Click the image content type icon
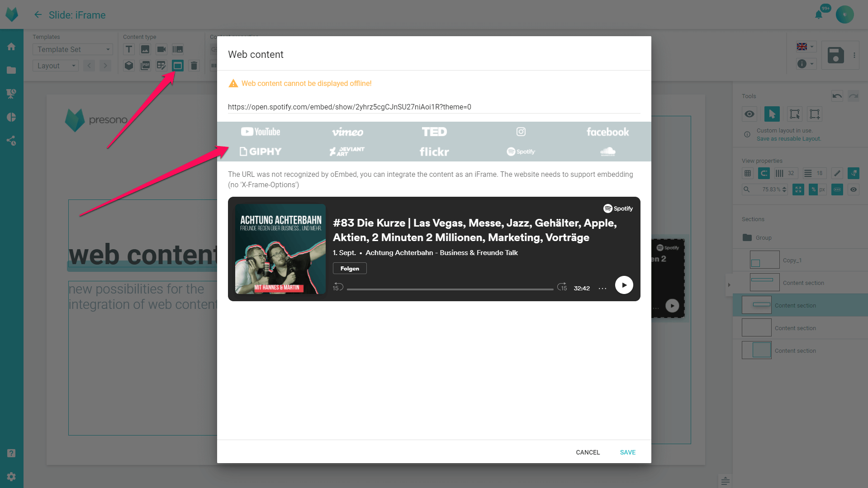The width and height of the screenshot is (868, 488). [145, 49]
